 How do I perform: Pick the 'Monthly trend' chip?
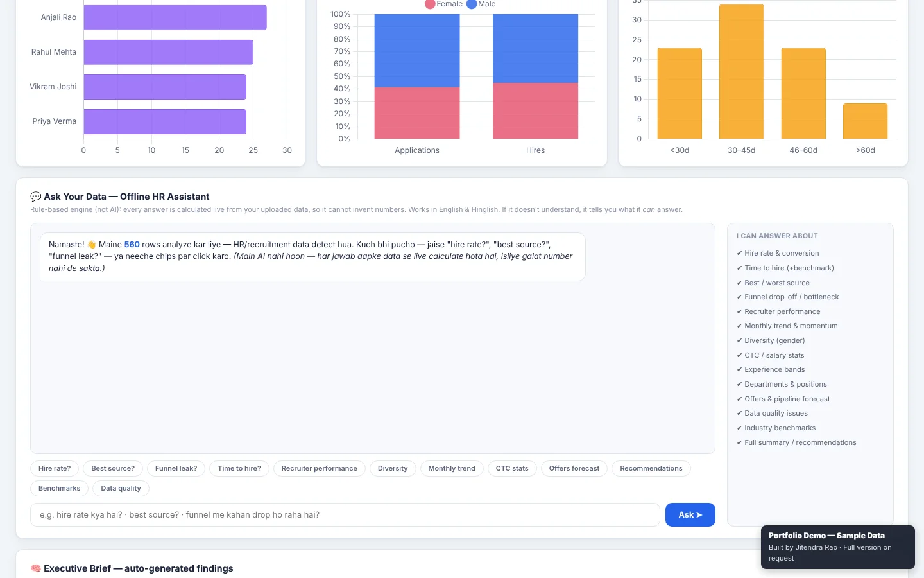452,468
